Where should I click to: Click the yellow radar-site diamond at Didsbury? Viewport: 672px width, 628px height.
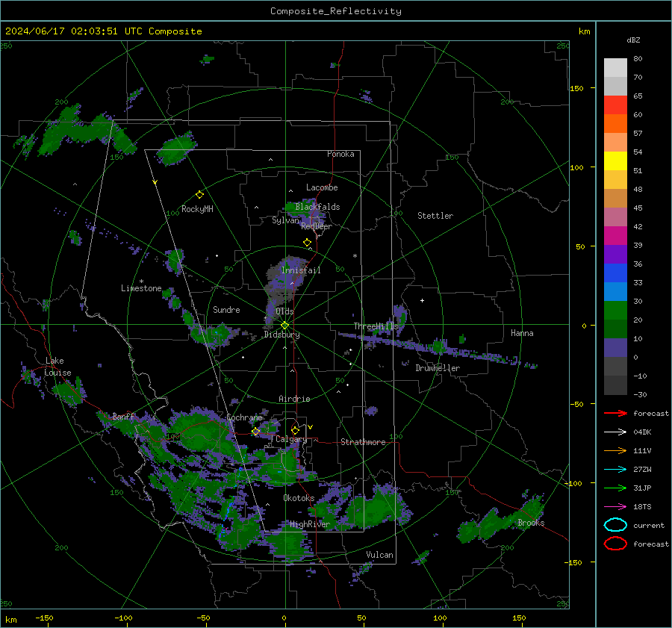coord(284,326)
